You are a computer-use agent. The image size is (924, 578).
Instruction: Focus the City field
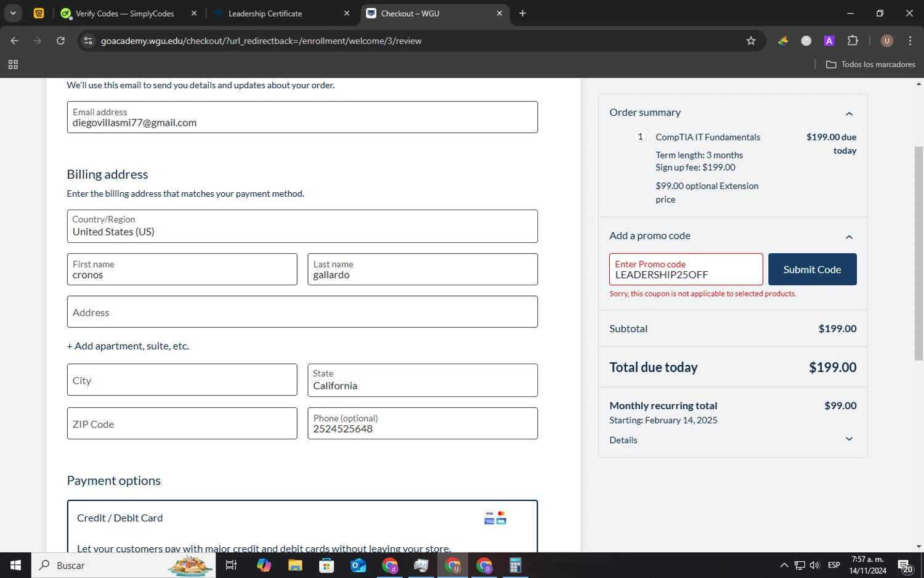click(182, 380)
